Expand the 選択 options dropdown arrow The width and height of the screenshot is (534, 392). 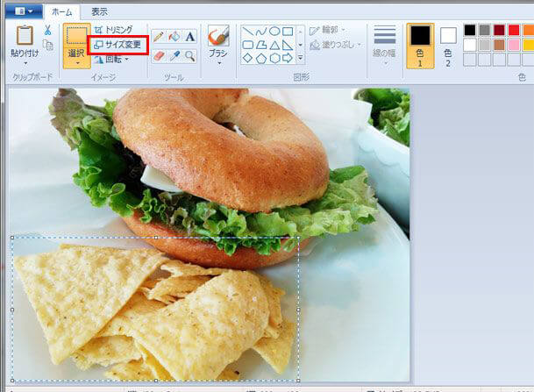(x=78, y=63)
